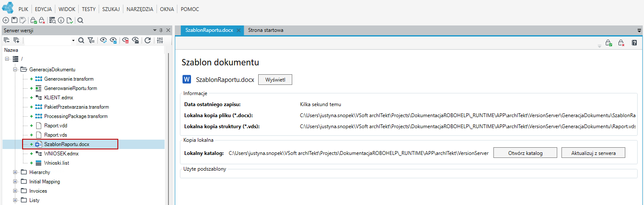Screen dimensions: 644x205
Task: Expand all nodes in Serwer wersji tree
Action: pos(17,40)
